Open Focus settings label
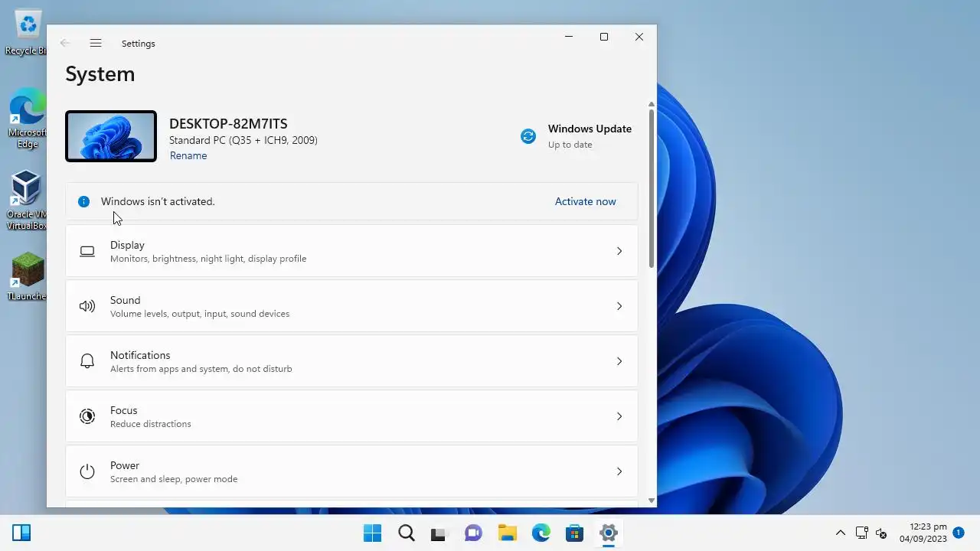 (124, 410)
